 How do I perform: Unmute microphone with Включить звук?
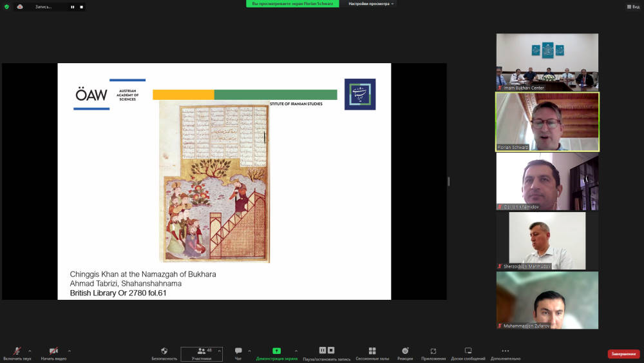[17, 354]
